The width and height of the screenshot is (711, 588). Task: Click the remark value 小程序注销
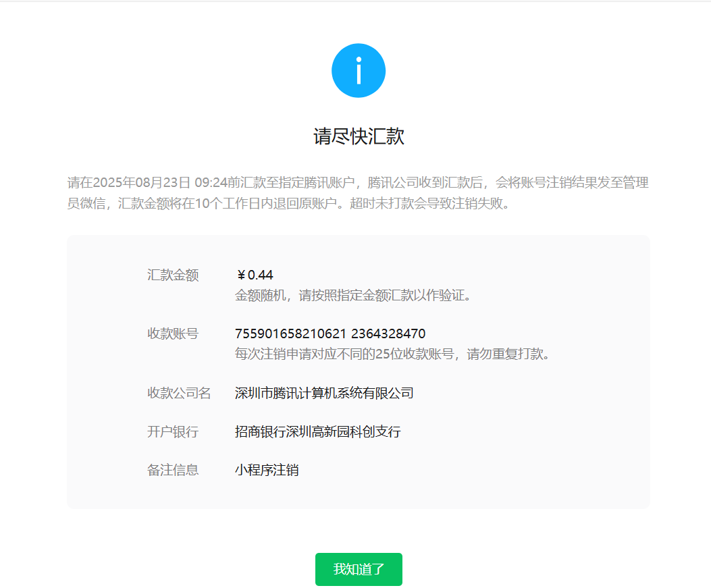[x=267, y=470]
